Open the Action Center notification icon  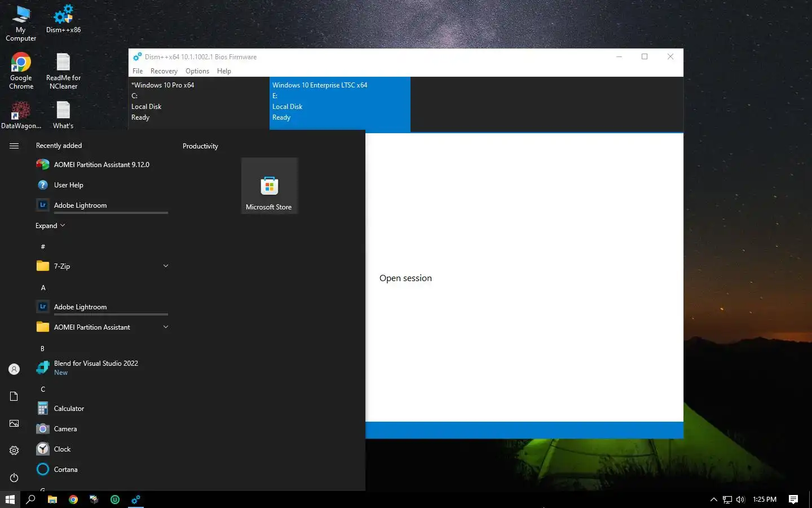pyautogui.click(x=793, y=500)
